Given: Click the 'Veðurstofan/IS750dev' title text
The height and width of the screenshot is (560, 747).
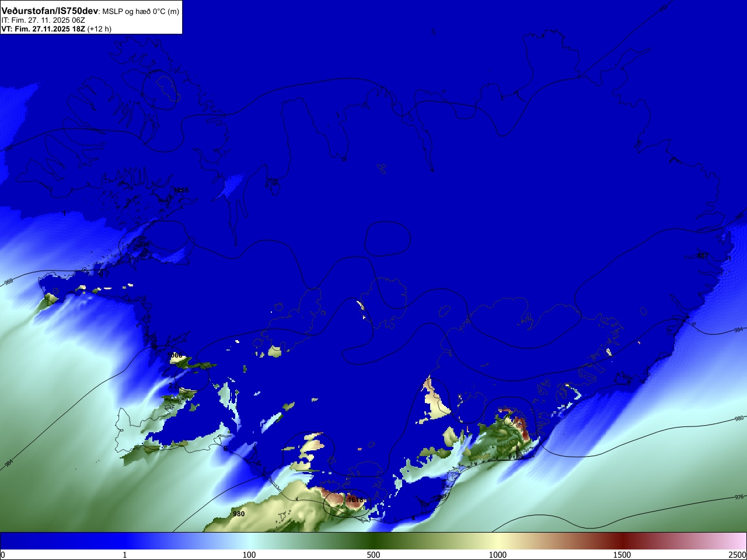Looking at the screenshot, I should tap(50, 11).
